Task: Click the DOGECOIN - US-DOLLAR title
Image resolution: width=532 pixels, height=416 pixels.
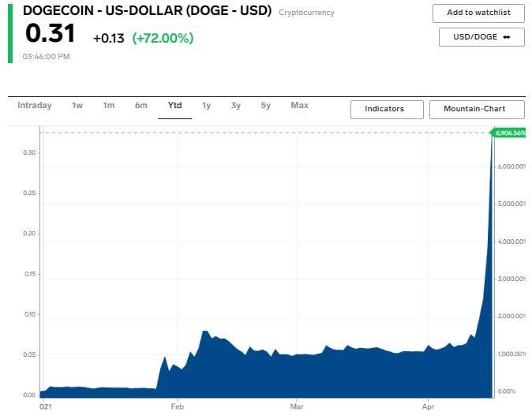Action: point(147,11)
